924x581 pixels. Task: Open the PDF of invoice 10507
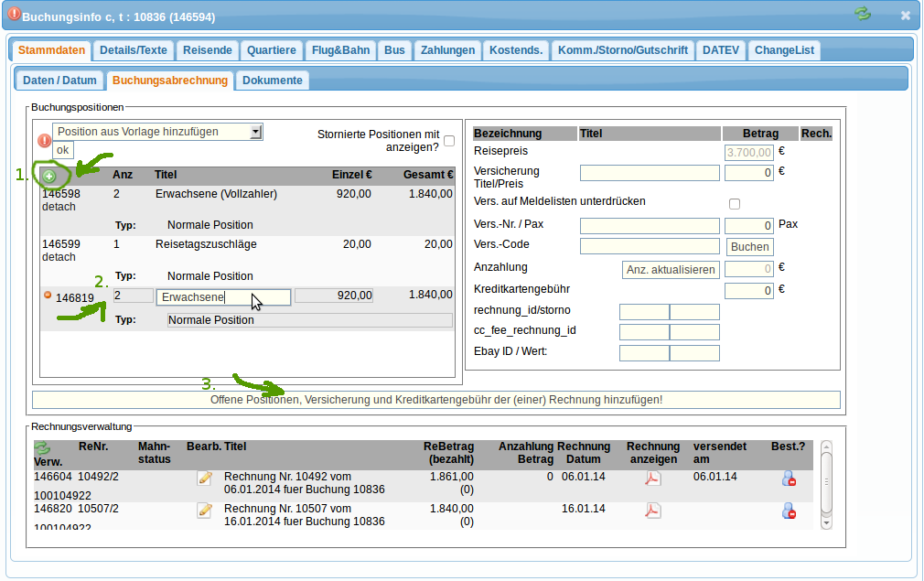click(x=652, y=510)
